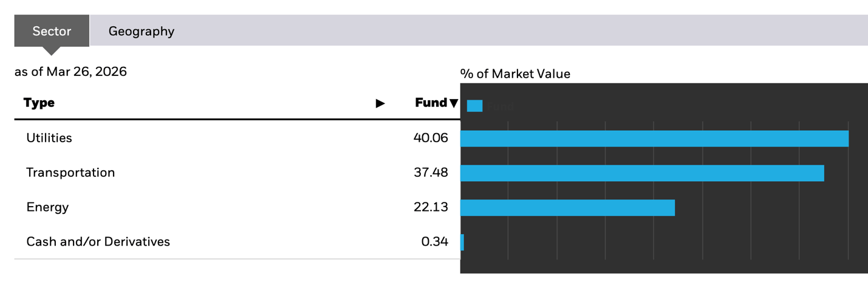This screenshot has width=868, height=290.
Task: Toggle the blue Fund legend swatch
Action: click(474, 106)
